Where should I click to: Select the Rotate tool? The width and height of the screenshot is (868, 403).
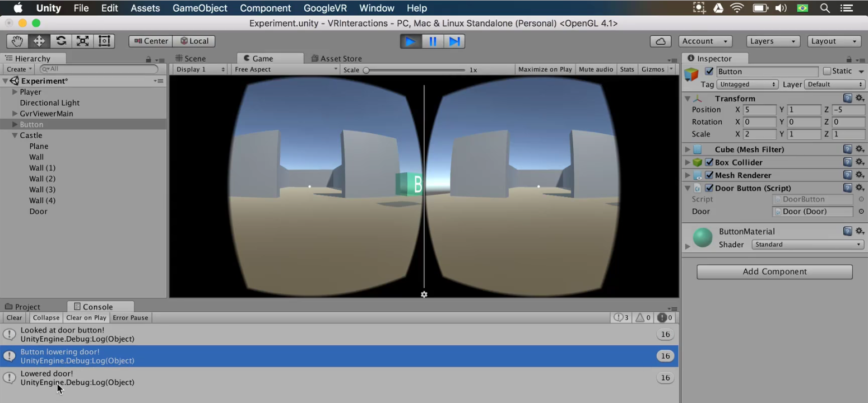pos(59,40)
